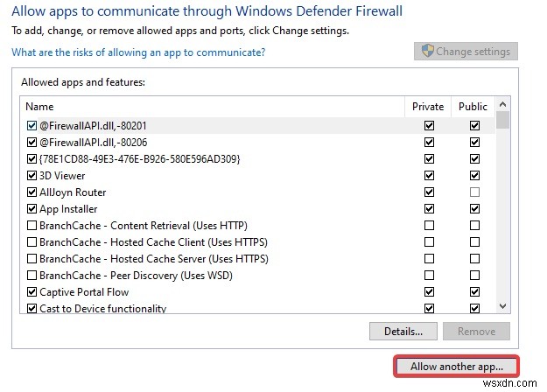Enable Private for BranchCache Content Retrieval

tap(429, 226)
